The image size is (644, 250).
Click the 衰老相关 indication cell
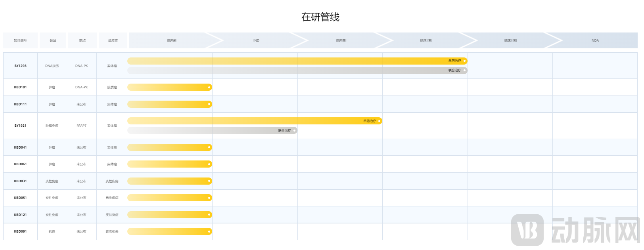point(112,231)
